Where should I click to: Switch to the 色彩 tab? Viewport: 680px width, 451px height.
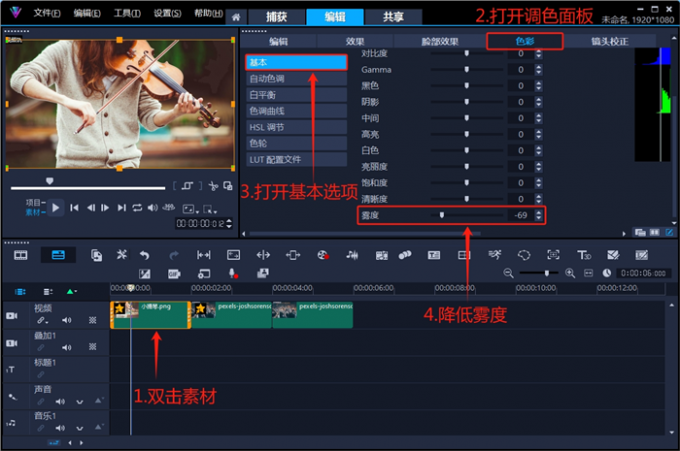(525, 41)
